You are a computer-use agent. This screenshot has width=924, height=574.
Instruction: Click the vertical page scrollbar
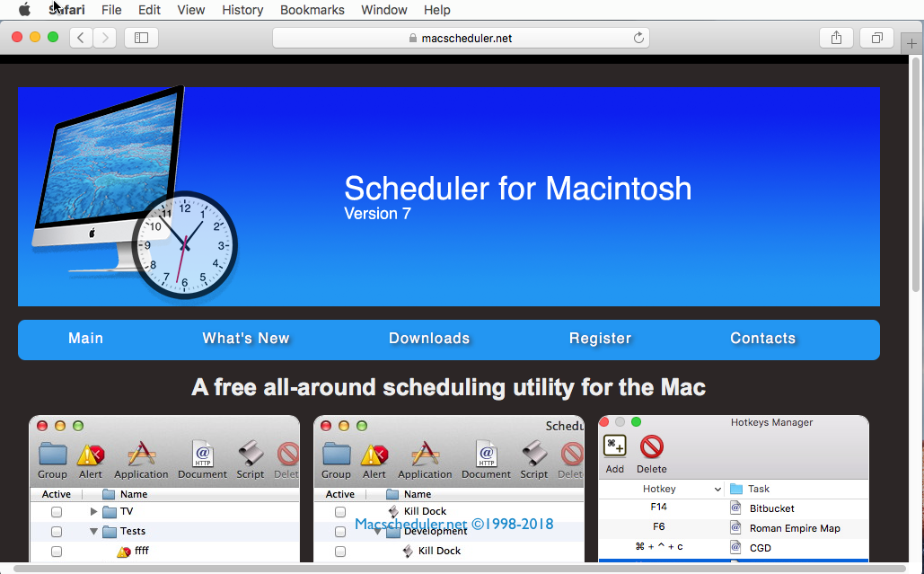(916, 174)
